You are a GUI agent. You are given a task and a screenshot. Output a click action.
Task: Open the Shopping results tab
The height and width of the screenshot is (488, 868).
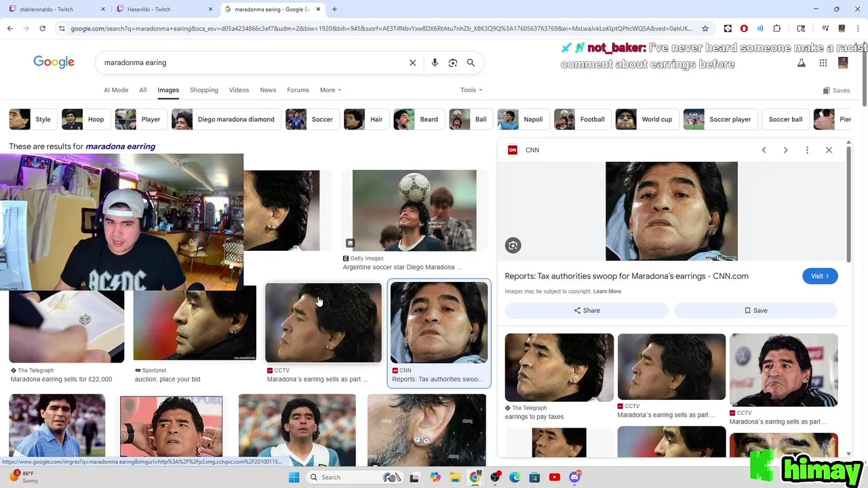[x=204, y=89]
